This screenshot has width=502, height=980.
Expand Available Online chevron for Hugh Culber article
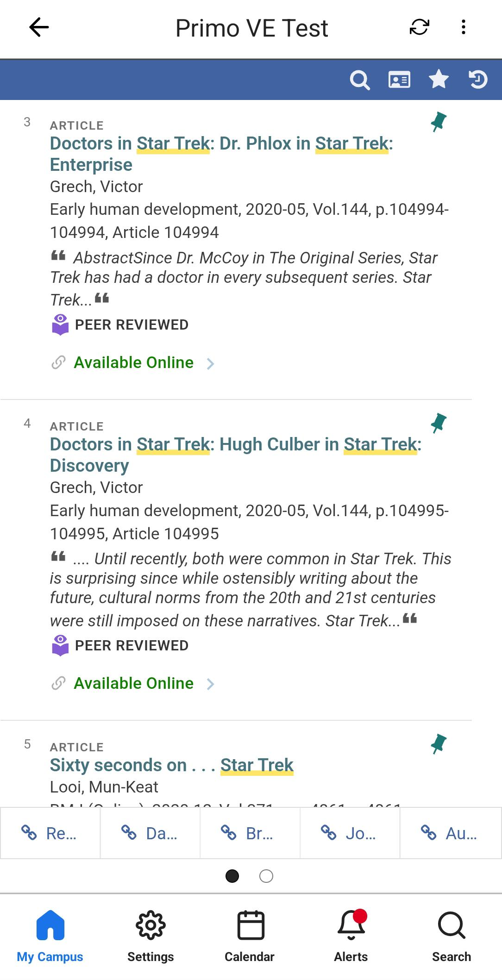coord(211,684)
